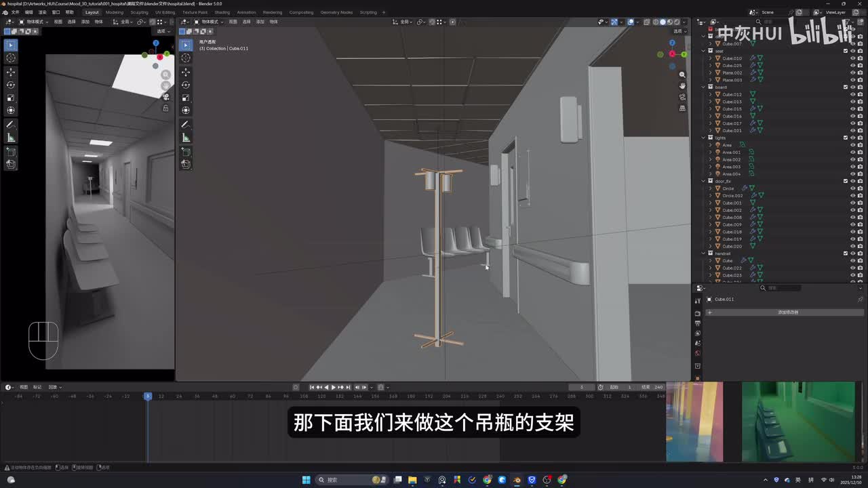The width and height of the screenshot is (868, 488).
Task: Open Windows Start menu
Action: (306, 480)
